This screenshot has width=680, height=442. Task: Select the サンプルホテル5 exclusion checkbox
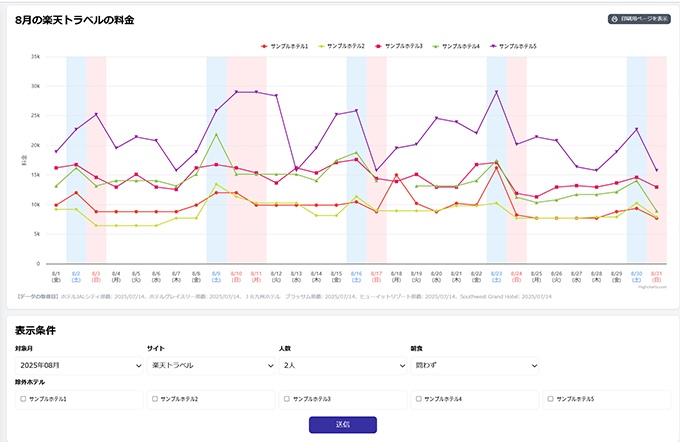click(551, 399)
